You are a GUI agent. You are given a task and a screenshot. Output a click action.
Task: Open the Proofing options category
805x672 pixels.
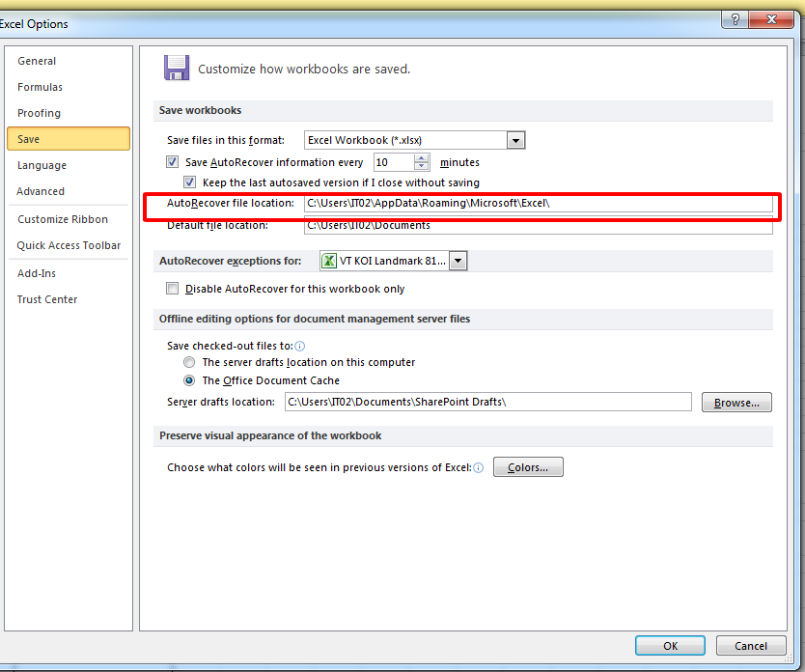pyautogui.click(x=39, y=113)
